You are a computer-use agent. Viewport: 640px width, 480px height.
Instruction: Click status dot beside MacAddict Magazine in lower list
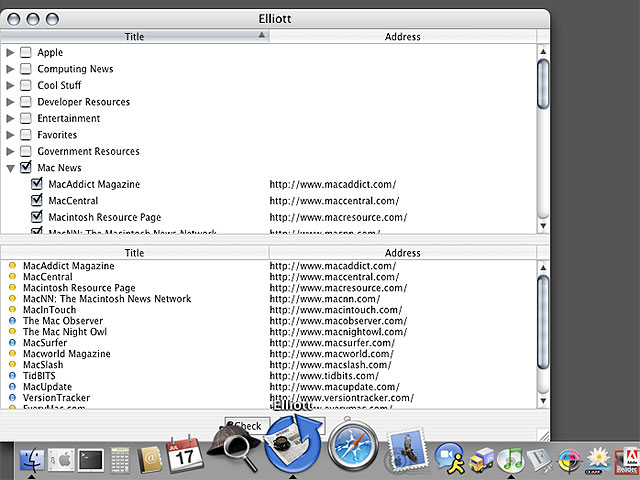13,266
